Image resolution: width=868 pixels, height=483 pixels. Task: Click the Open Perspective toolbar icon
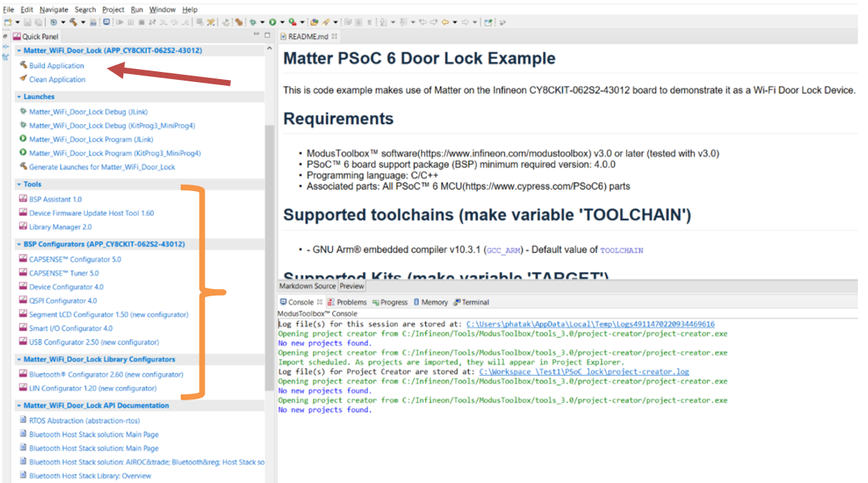[x=488, y=23]
